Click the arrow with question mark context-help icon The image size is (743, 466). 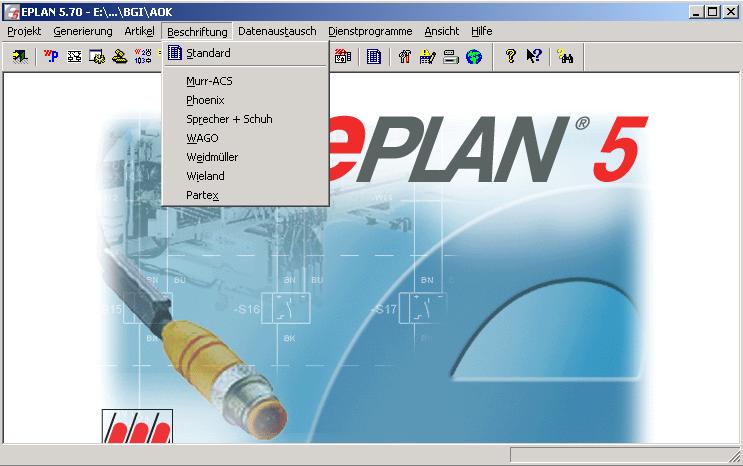tap(534, 57)
